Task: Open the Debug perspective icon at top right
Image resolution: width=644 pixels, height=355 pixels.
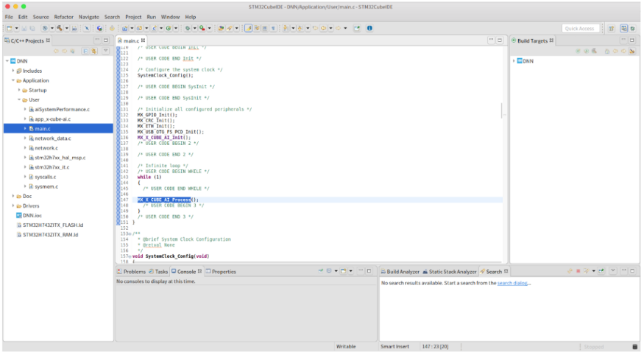Action: [633, 28]
